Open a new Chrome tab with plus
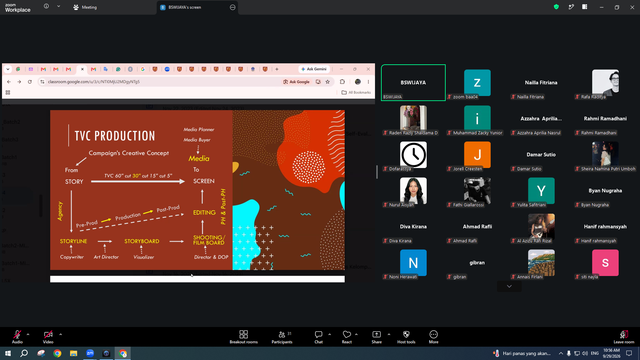The image size is (640, 360). coord(277,69)
